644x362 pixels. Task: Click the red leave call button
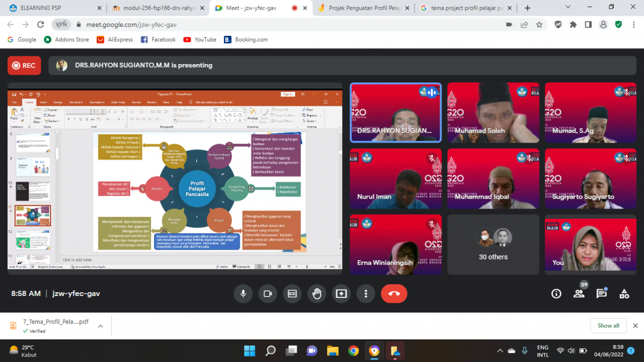click(x=394, y=293)
